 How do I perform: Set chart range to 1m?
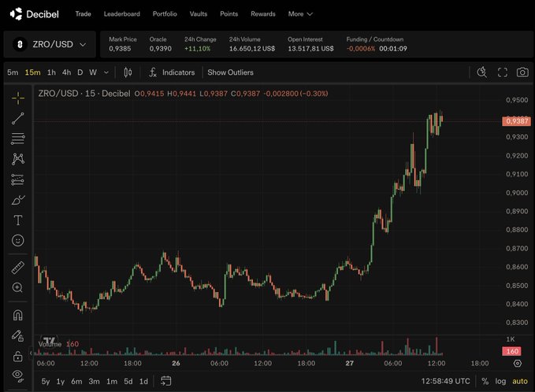coord(112,382)
